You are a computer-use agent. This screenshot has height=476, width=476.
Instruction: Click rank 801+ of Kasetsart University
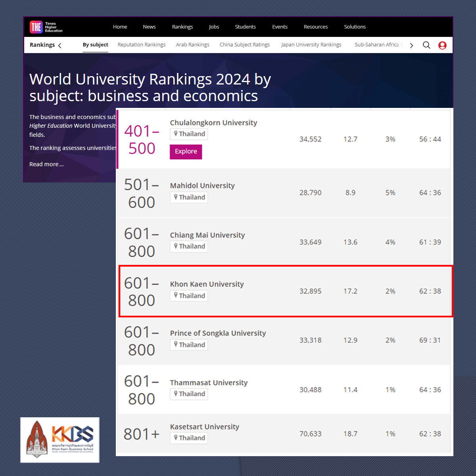pyautogui.click(x=142, y=434)
